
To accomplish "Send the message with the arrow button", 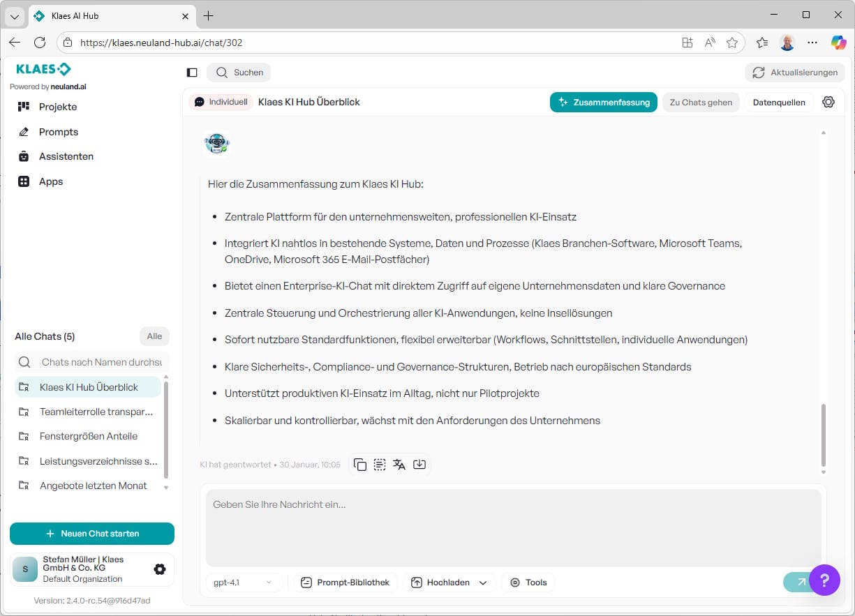I will coord(800,583).
